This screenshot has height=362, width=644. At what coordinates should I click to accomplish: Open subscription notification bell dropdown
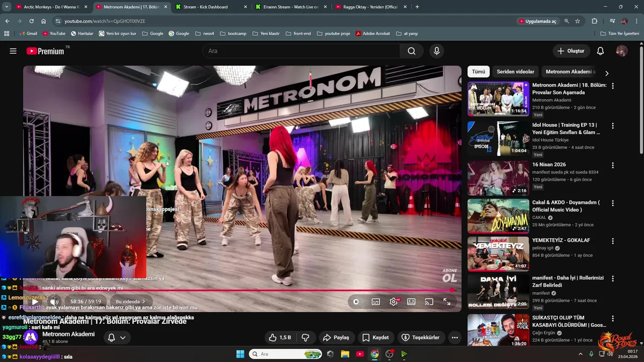tap(117, 337)
